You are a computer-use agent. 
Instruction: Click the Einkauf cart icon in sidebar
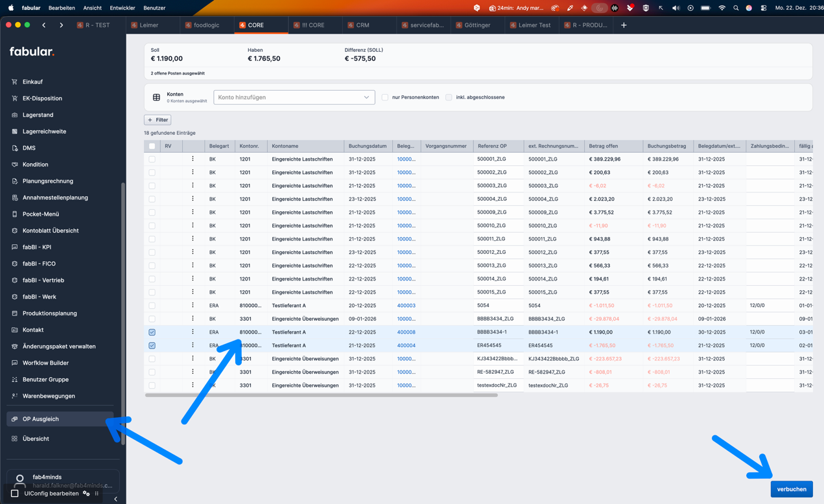tap(15, 82)
